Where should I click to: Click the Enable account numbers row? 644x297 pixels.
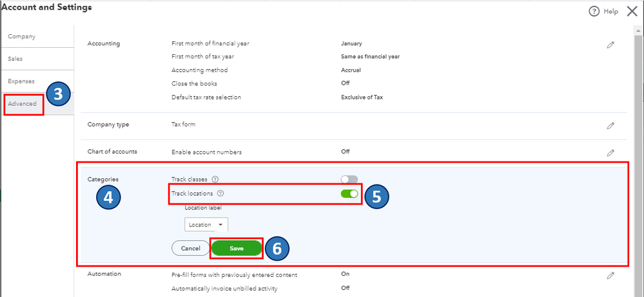click(206, 152)
